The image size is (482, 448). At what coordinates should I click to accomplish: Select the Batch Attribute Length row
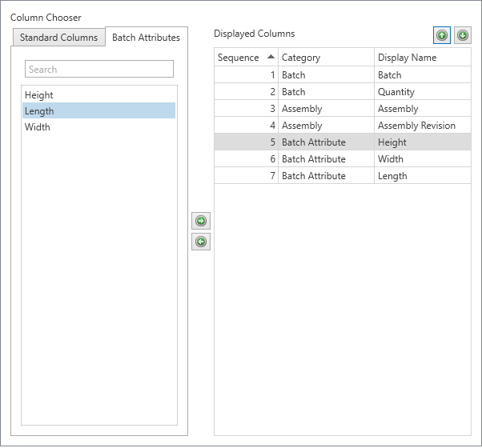point(342,176)
